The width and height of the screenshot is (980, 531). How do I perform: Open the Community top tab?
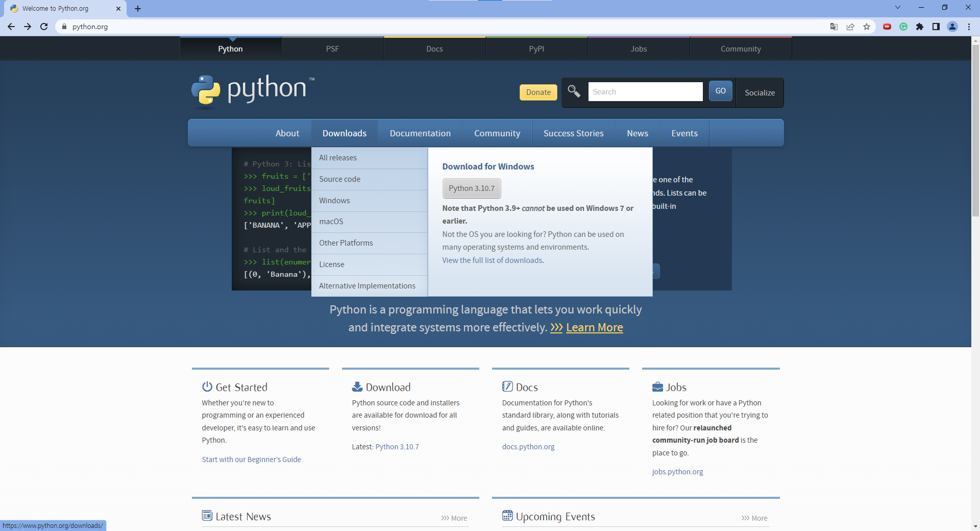coord(741,49)
